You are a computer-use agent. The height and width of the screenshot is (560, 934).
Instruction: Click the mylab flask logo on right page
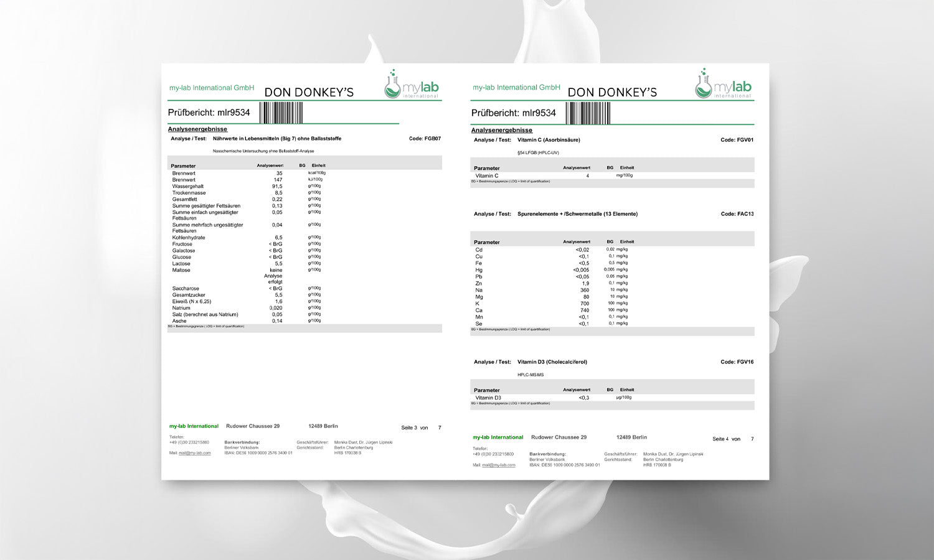tap(723, 85)
